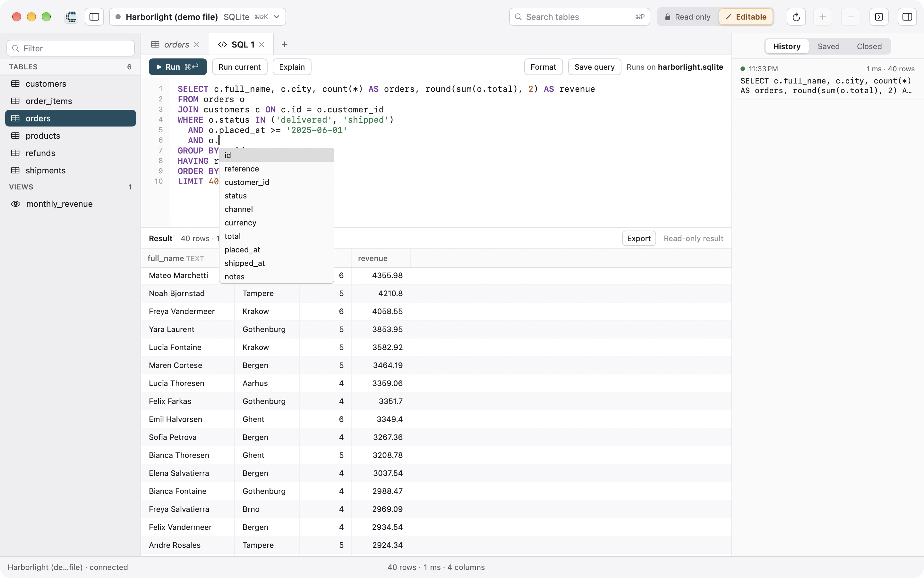
Task: Export the query result
Action: pos(638,238)
